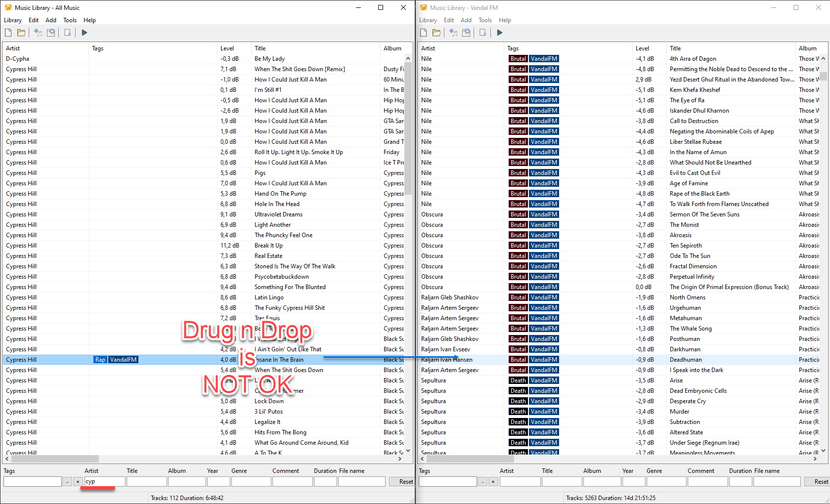
Task: Select 'Hand On The Pump' track row
Action: [x=204, y=194]
